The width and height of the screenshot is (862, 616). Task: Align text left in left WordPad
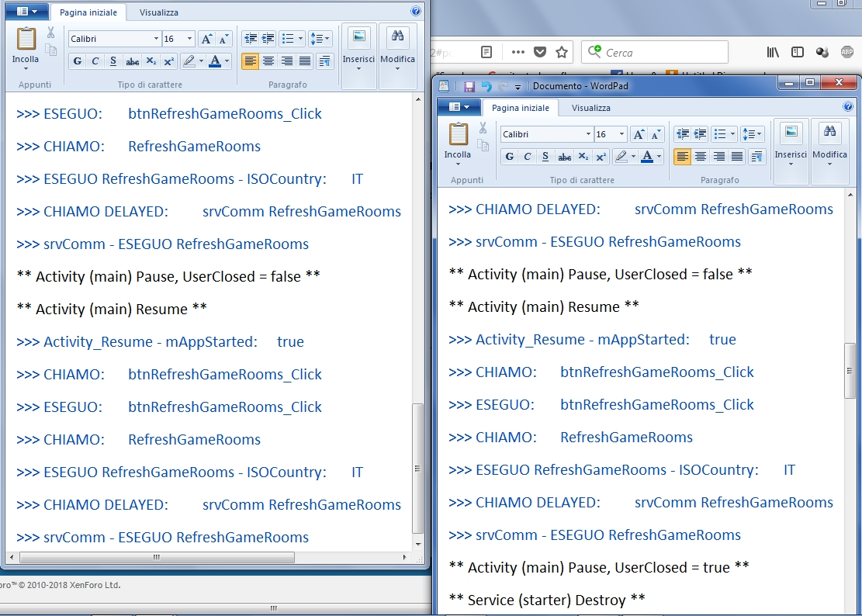coord(250,61)
